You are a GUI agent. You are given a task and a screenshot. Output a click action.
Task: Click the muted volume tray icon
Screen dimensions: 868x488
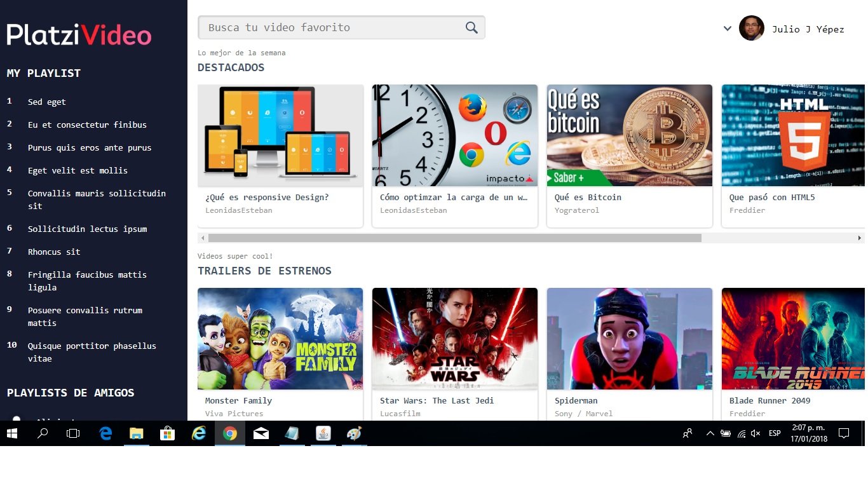coord(756,433)
